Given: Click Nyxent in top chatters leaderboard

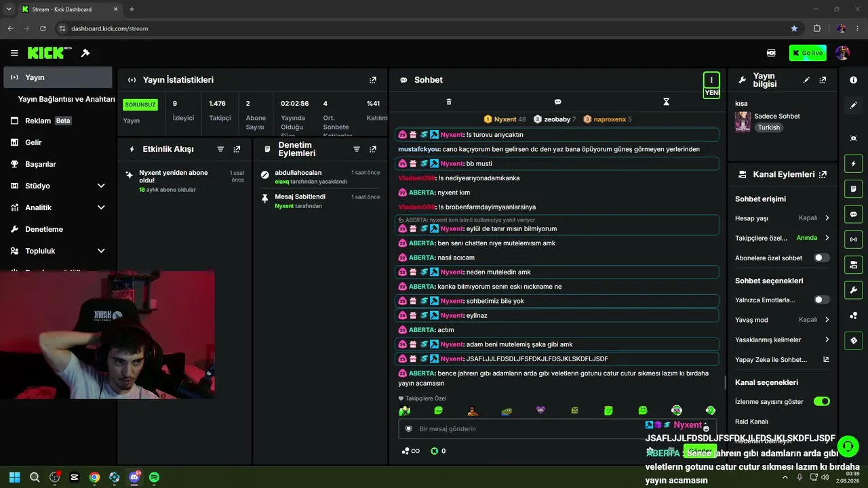Looking at the screenshot, I should 505,119.
